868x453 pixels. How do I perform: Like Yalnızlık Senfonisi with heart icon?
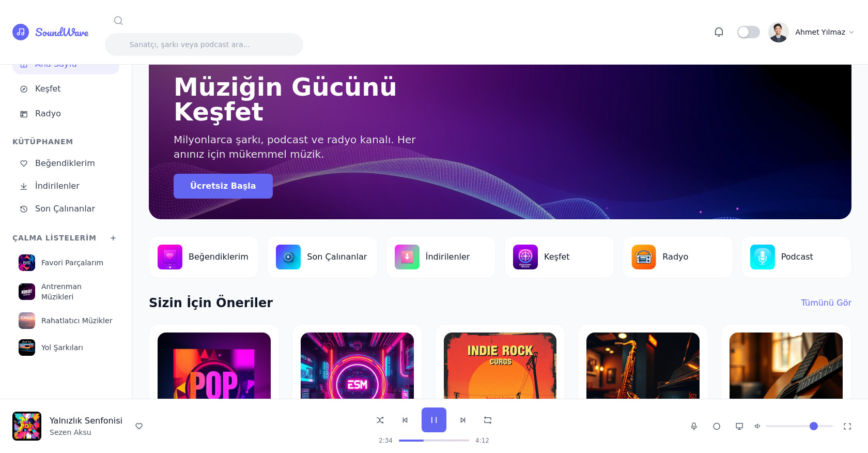[x=139, y=426]
